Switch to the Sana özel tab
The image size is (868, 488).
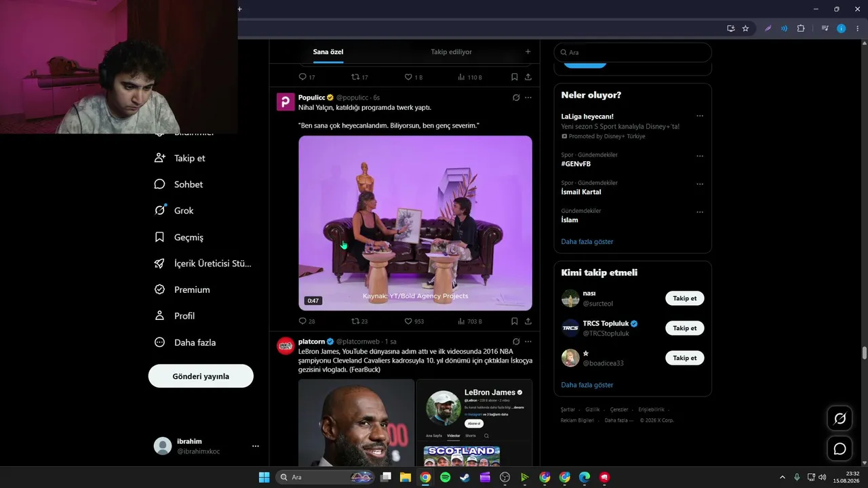pos(328,52)
